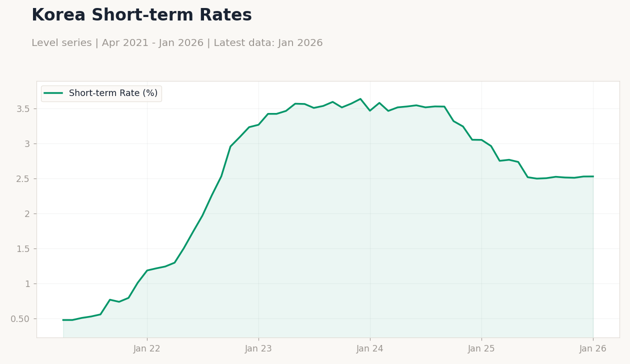
Task: Click the 1 y-axis tick label
Action: coord(27,284)
